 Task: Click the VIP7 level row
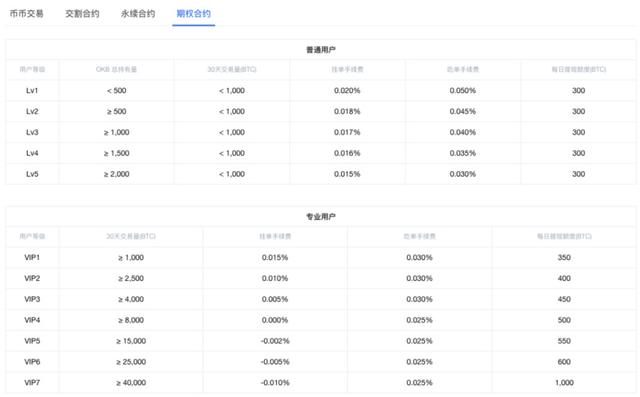pyautogui.click(x=321, y=382)
